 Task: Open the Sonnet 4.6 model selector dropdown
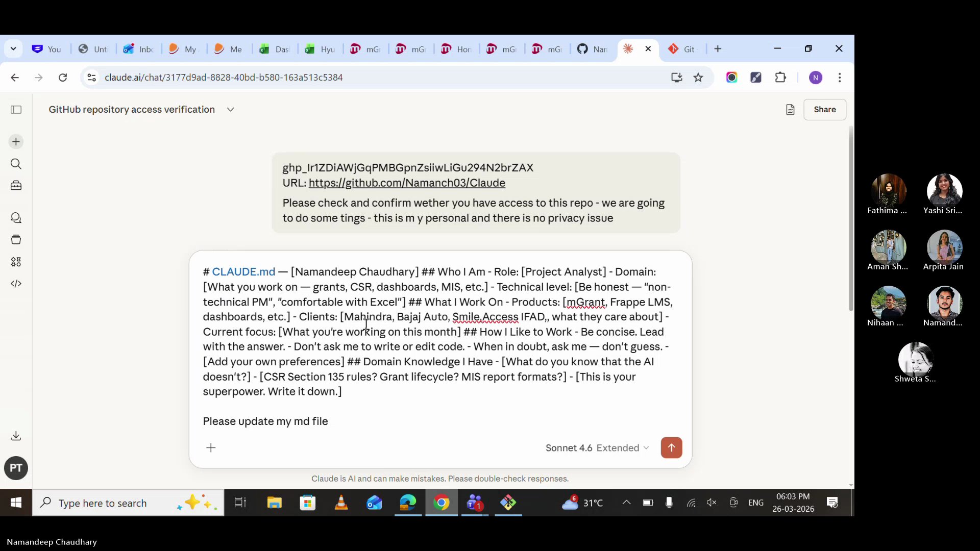pos(569,448)
